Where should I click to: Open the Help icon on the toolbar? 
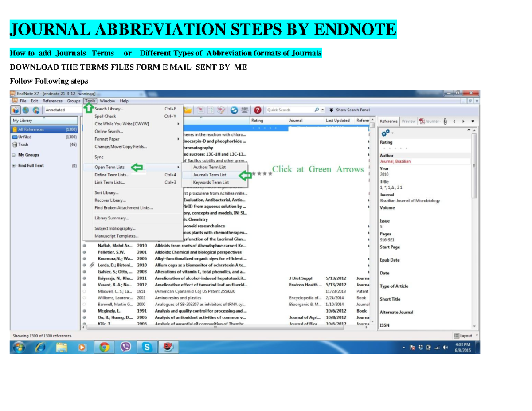(258, 110)
